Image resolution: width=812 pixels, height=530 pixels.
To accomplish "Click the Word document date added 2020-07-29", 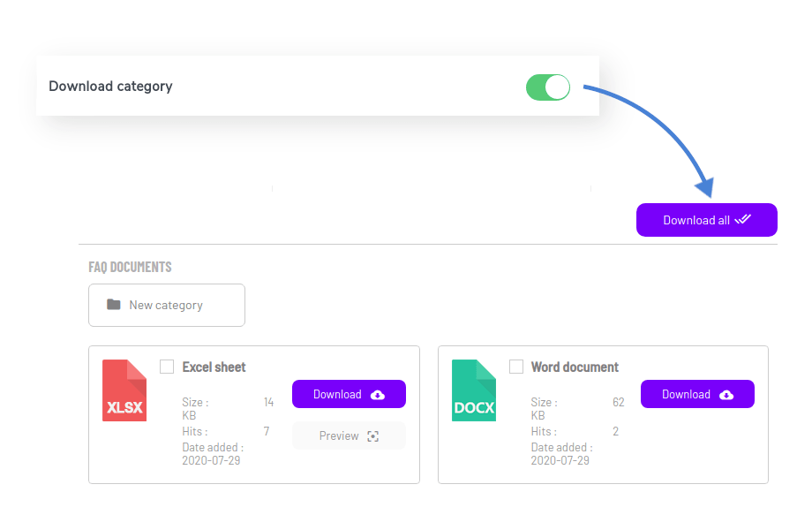I will tap(560, 460).
